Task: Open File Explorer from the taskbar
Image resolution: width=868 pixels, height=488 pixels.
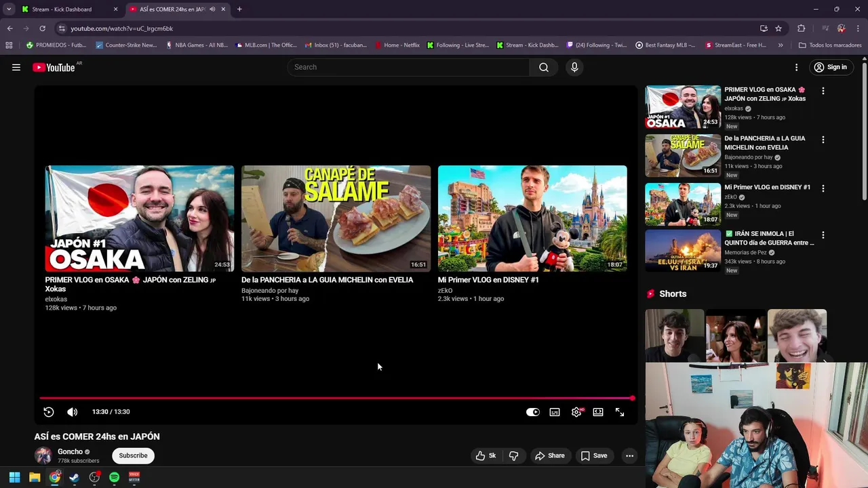Action: [x=35, y=477]
